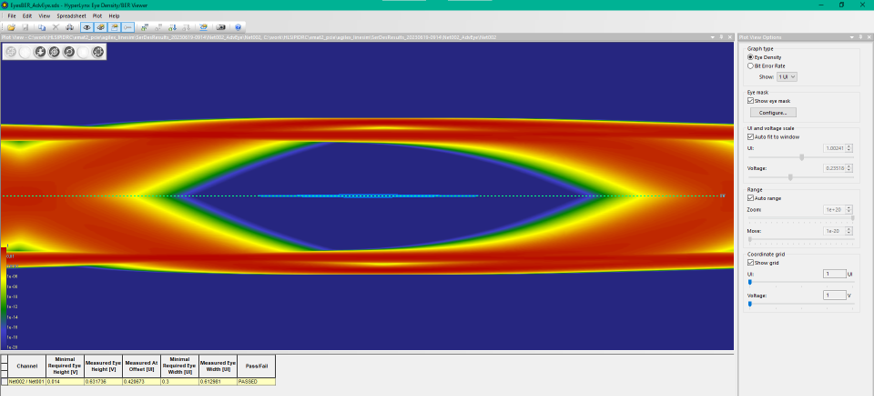Open the Show 1 UI dropdown
Viewport: 874px width, 396px height.
pos(787,77)
